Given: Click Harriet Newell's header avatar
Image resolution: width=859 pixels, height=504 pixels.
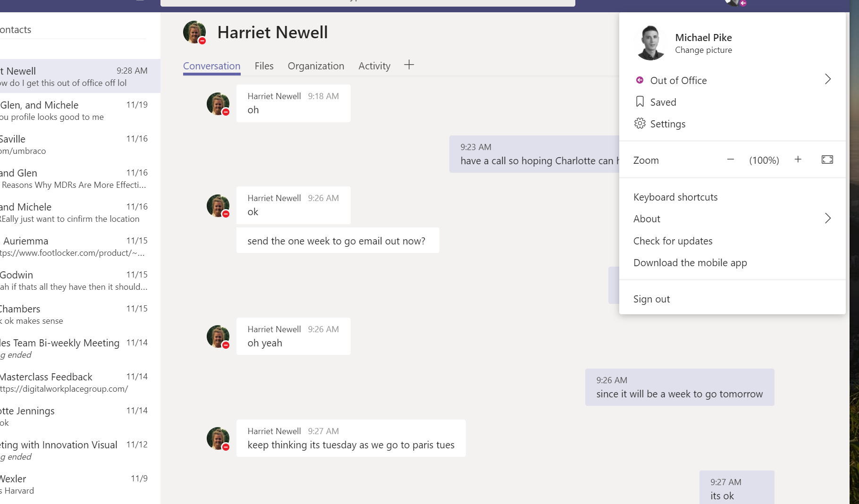Looking at the screenshot, I should pyautogui.click(x=195, y=33).
